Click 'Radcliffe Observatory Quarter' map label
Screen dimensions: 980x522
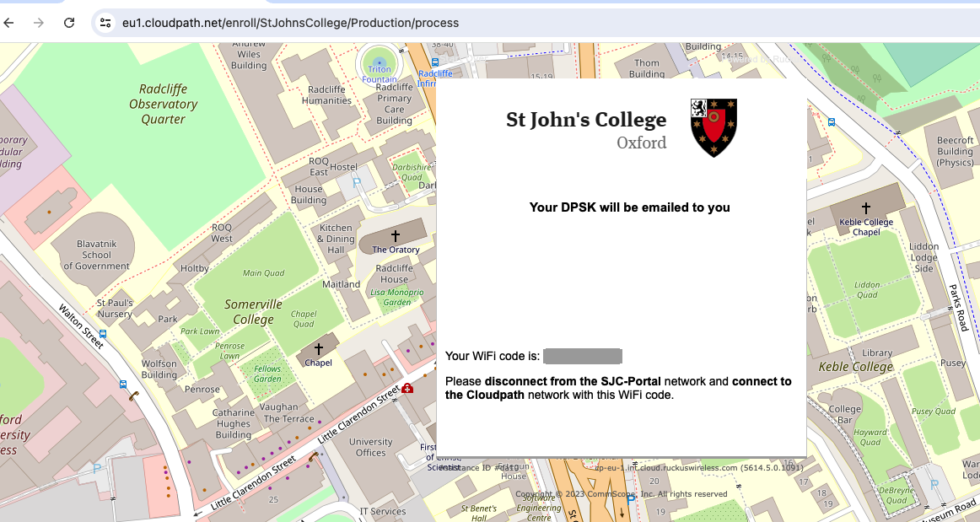pyautogui.click(x=163, y=105)
